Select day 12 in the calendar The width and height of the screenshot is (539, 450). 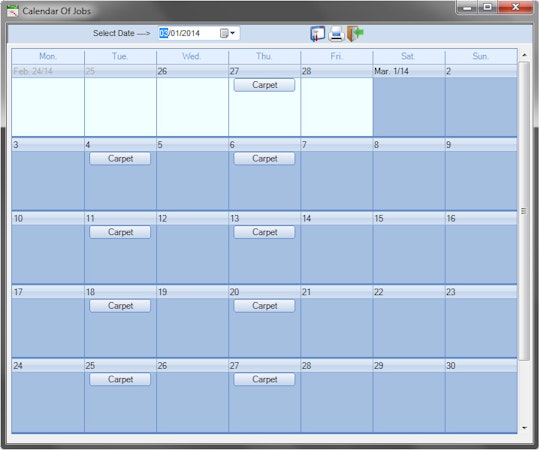(x=192, y=248)
